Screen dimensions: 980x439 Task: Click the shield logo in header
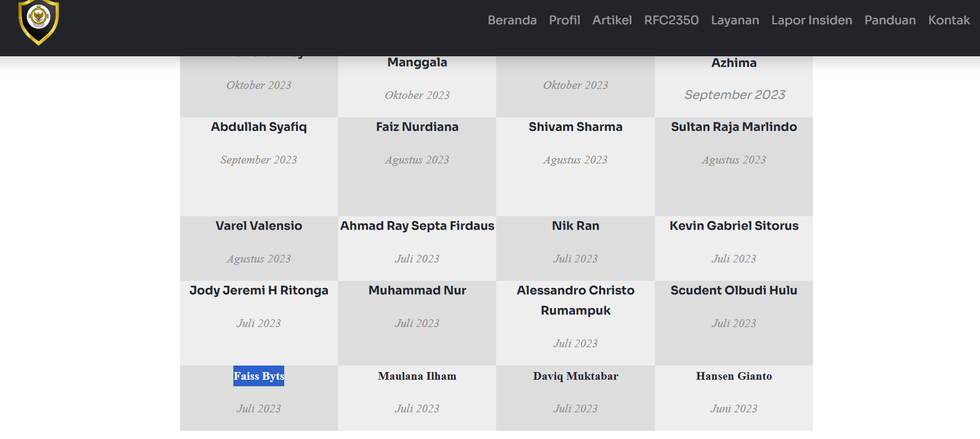point(38,21)
